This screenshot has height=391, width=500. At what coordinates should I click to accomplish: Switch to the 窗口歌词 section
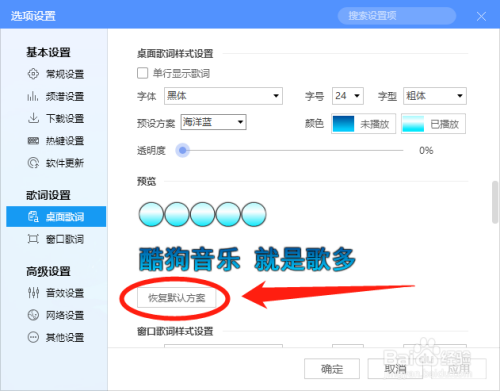(56, 239)
